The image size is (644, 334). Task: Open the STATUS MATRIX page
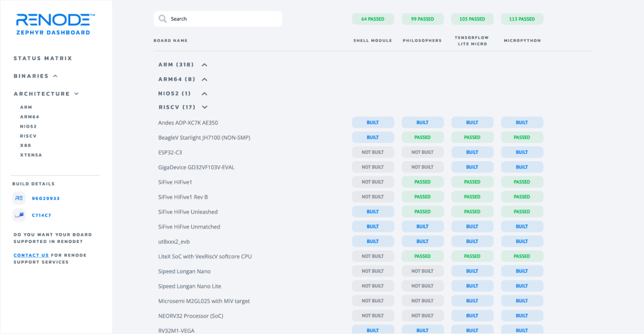pos(42,58)
